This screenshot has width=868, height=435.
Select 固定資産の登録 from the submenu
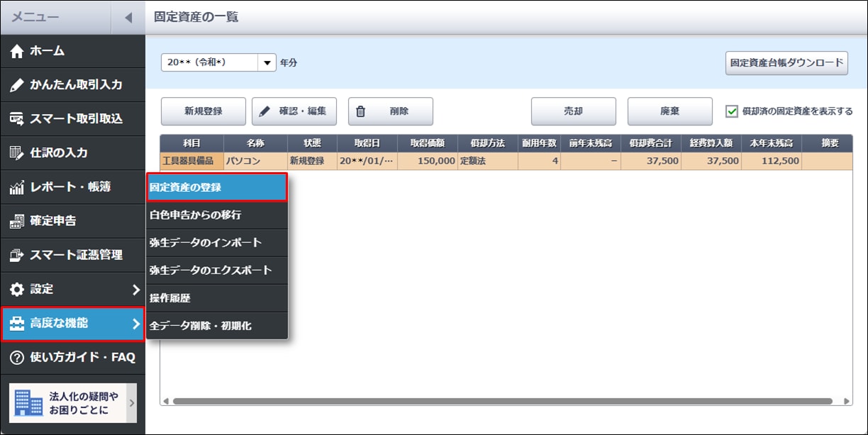point(216,188)
